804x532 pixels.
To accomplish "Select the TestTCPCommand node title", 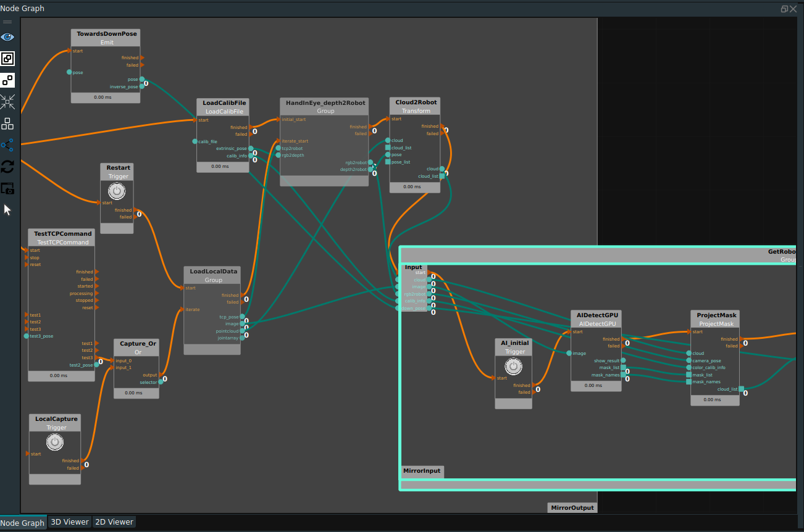I will click(x=63, y=234).
